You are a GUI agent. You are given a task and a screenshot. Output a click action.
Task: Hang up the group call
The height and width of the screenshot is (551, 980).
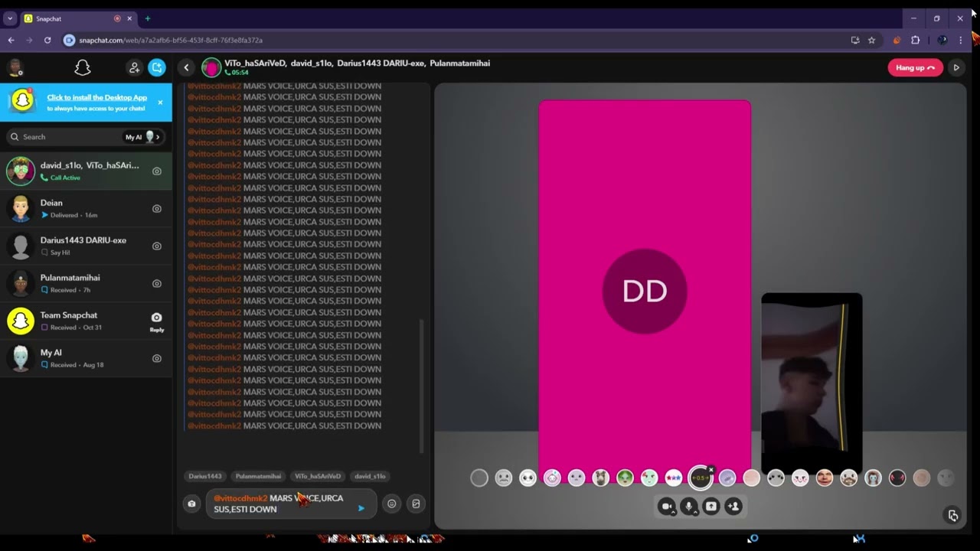tap(915, 68)
